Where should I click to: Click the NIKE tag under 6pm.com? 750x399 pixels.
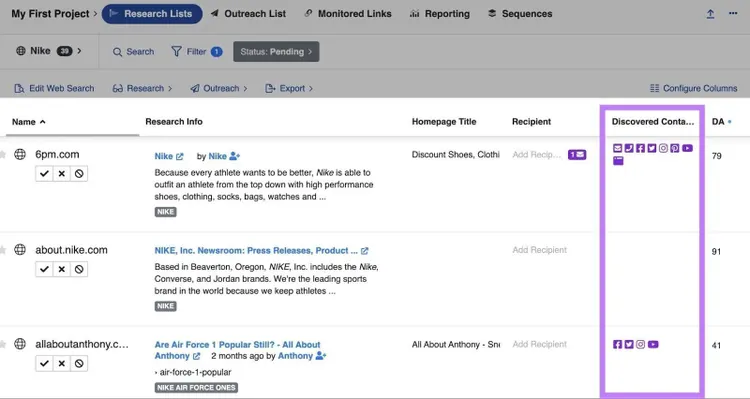tap(165, 212)
